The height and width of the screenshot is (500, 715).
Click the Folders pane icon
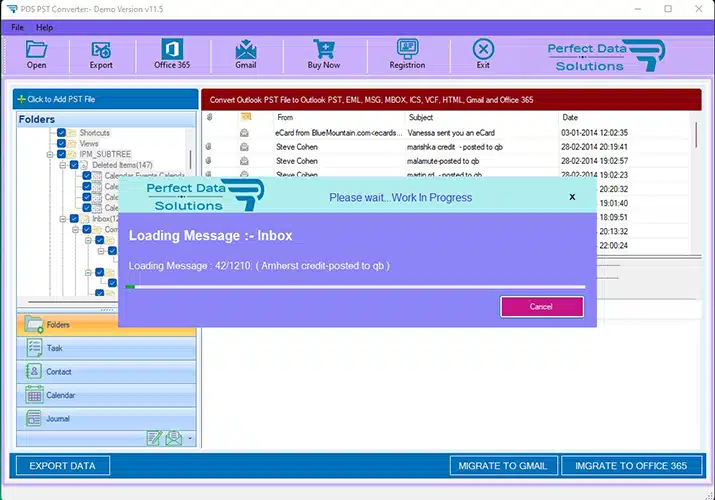pyautogui.click(x=34, y=324)
